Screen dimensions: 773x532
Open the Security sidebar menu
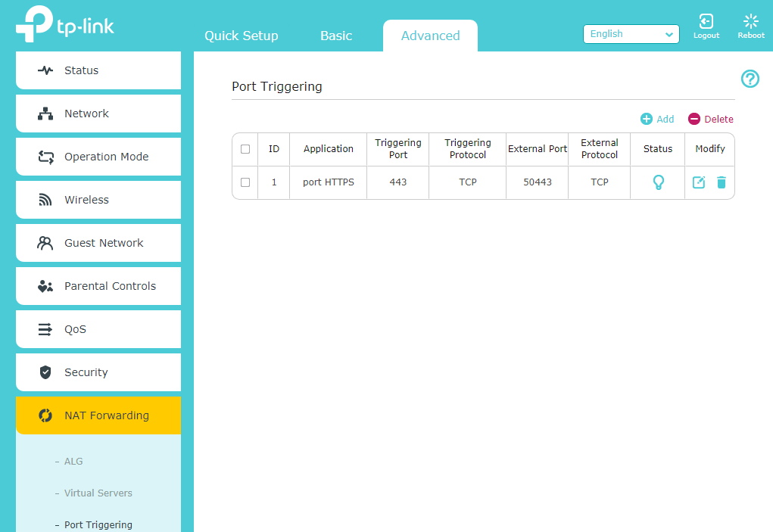click(x=98, y=372)
